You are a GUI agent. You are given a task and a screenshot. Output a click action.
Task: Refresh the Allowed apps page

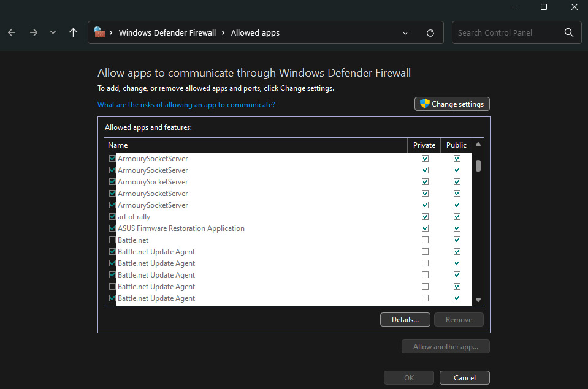tap(430, 33)
